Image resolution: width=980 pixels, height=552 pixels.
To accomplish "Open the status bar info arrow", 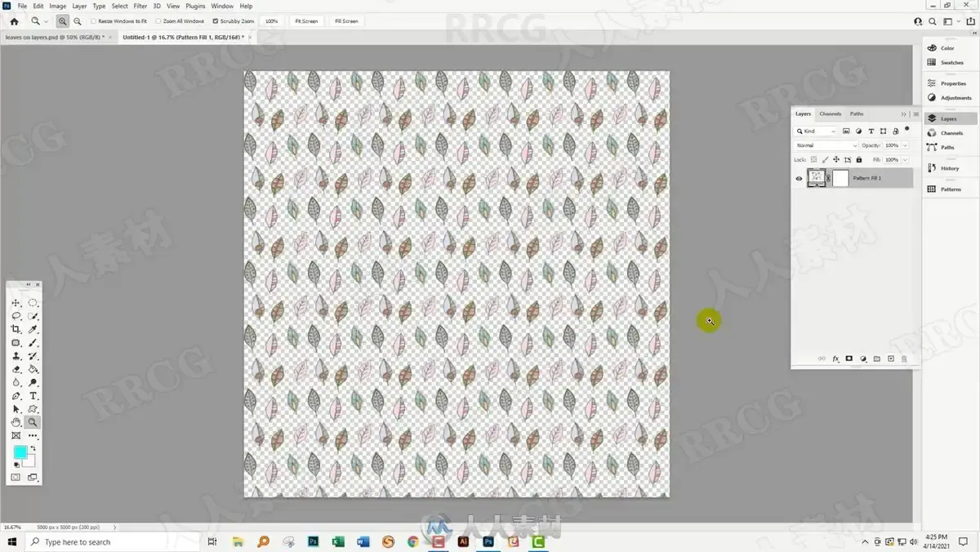I will 114,528.
